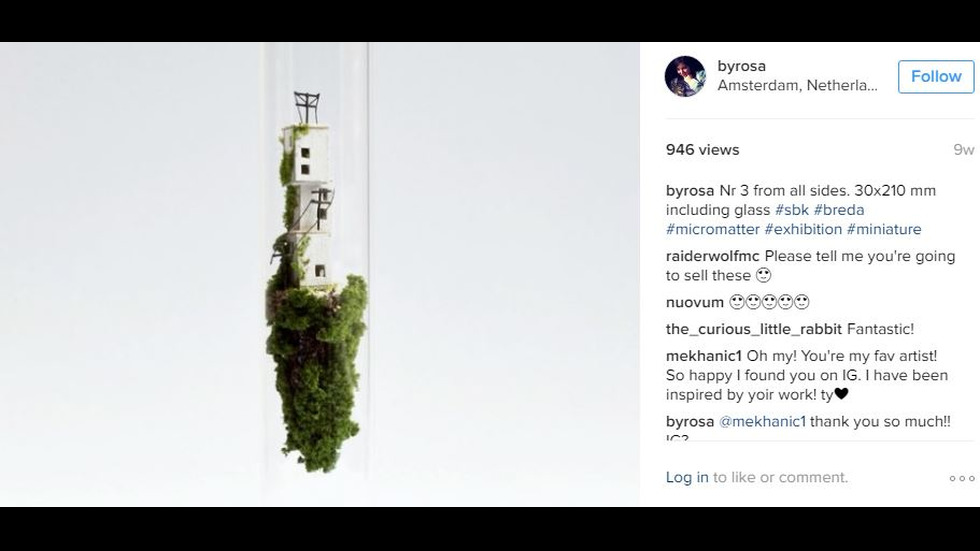Open nuovum commenter profile
Image resolution: width=980 pixels, height=551 pixels.
[694, 302]
